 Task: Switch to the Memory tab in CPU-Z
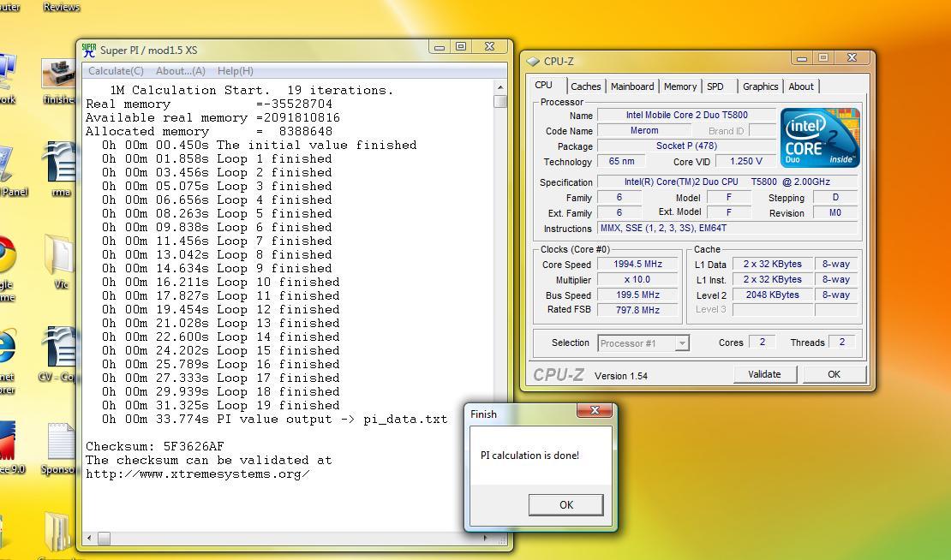tap(680, 86)
